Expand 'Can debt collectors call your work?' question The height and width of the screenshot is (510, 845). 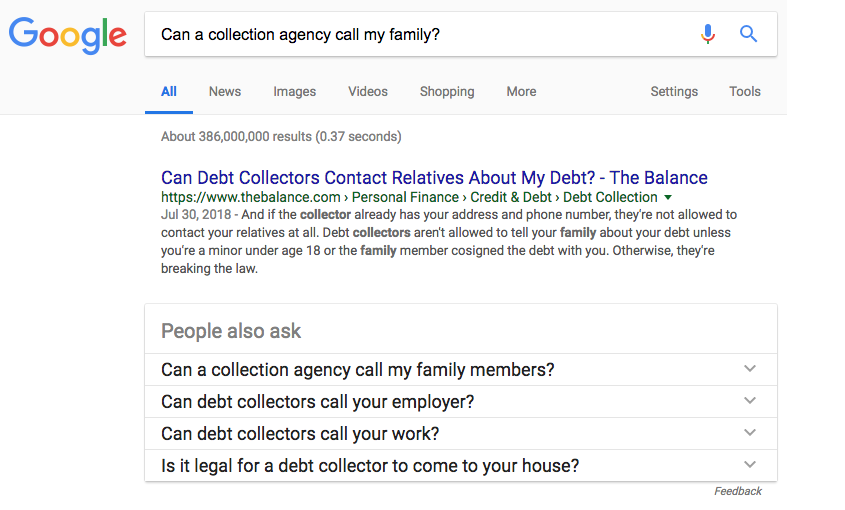(x=461, y=433)
